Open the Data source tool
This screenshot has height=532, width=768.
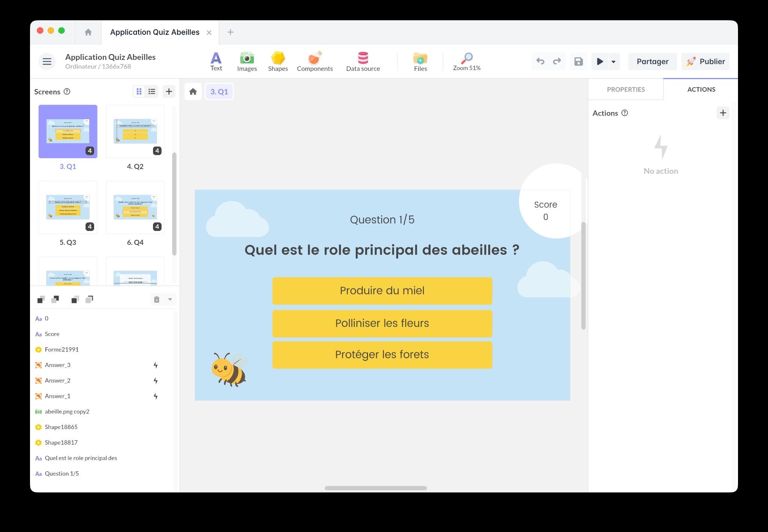coord(363,61)
